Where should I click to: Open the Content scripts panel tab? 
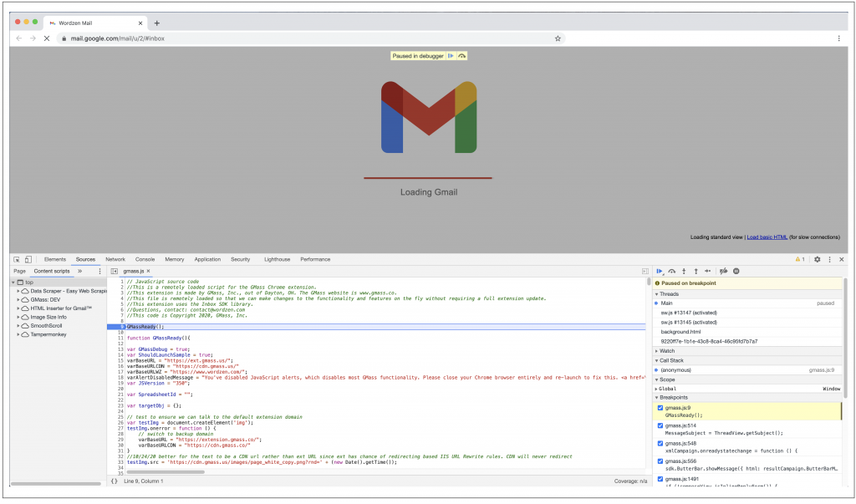click(x=52, y=271)
